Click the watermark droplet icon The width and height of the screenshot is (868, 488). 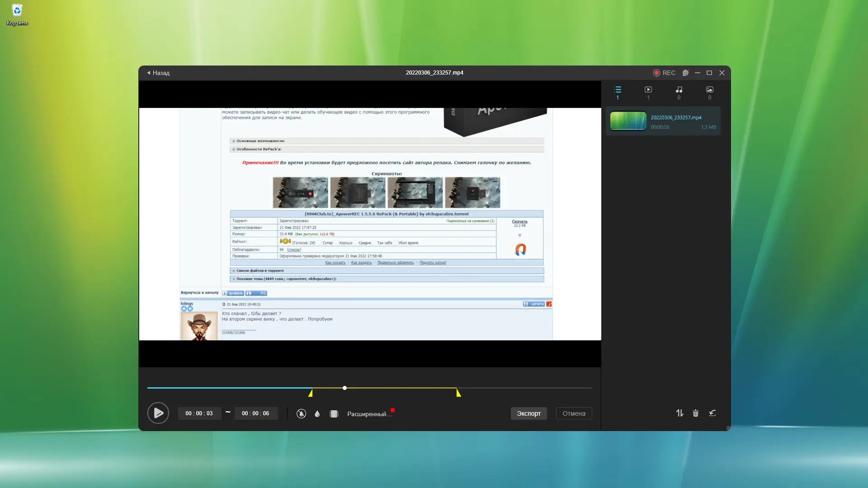(x=317, y=413)
